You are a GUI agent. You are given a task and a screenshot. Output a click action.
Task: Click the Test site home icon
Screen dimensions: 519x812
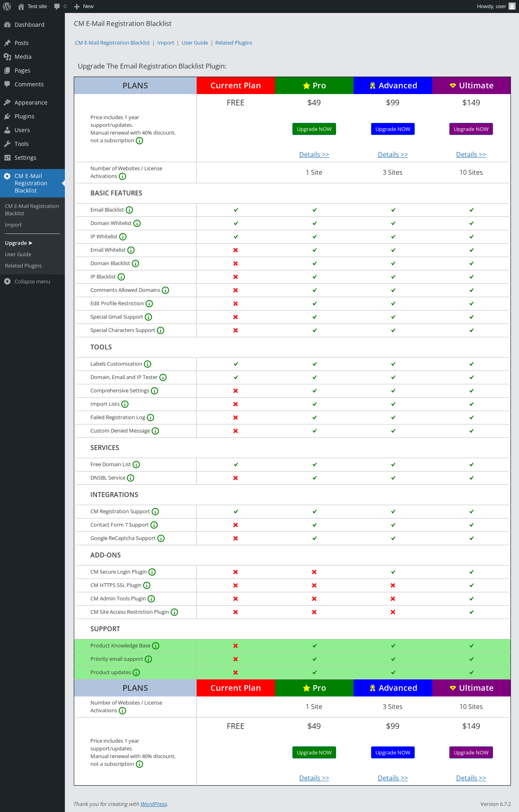click(21, 6)
